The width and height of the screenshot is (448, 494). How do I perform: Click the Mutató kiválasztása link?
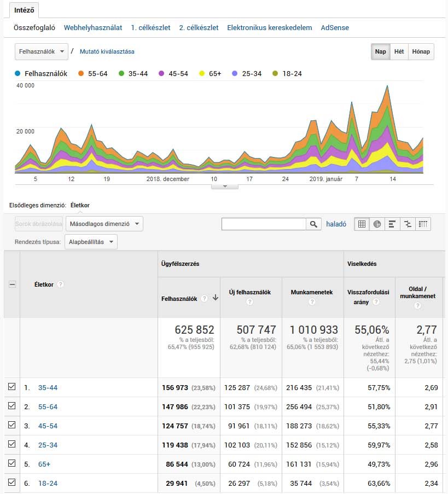(x=107, y=51)
